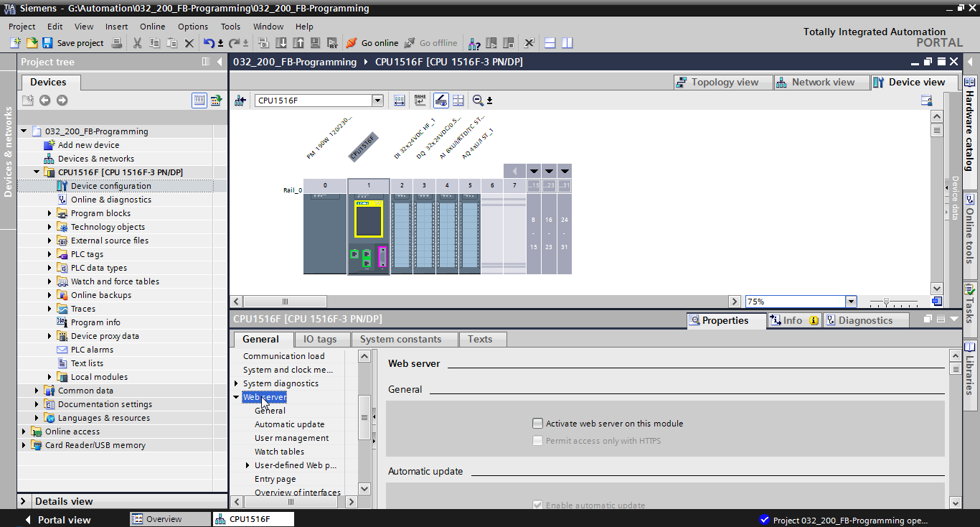Click the forward arrow in project tree
The width and height of the screenshot is (980, 527).
click(x=62, y=101)
